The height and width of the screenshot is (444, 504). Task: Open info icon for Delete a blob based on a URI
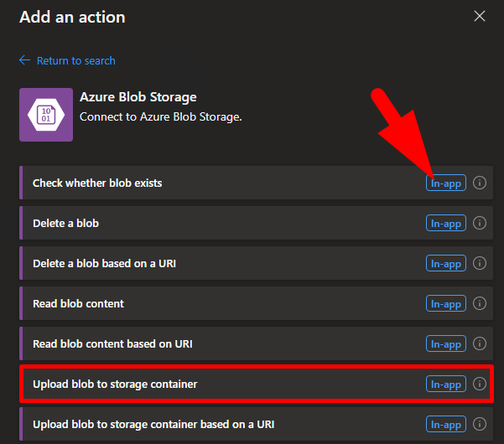[x=480, y=263]
